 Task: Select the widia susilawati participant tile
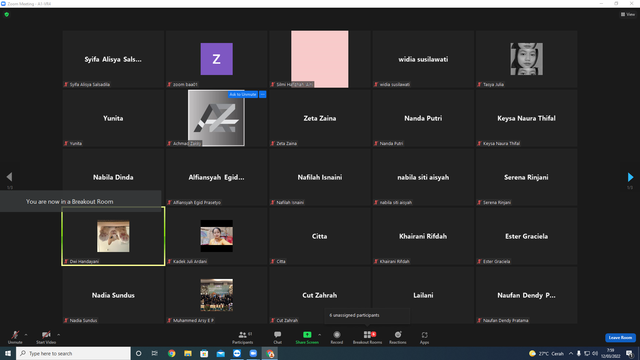pyautogui.click(x=423, y=59)
